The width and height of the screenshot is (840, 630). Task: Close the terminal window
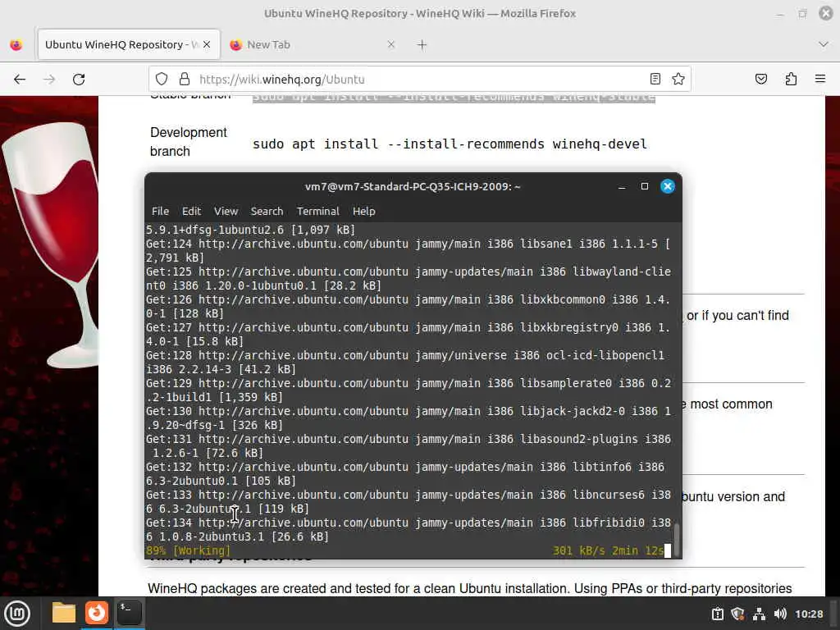point(668,186)
